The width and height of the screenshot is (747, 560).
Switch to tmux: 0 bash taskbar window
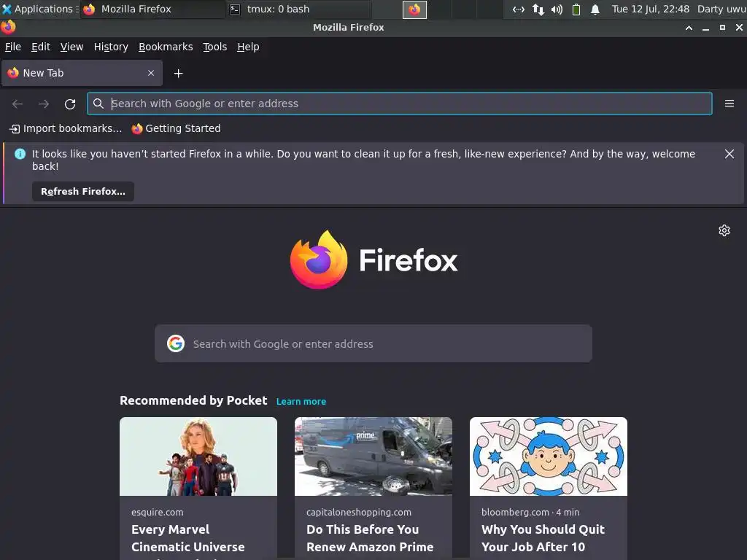click(298, 9)
